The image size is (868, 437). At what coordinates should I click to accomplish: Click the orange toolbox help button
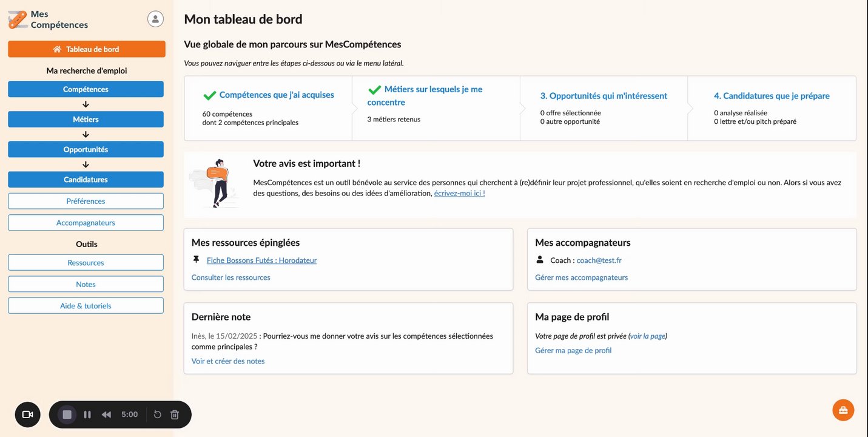coord(843,410)
